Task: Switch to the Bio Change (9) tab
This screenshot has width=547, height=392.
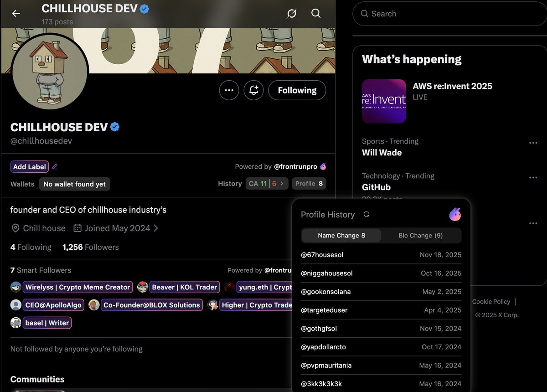Action: tap(421, 236)
